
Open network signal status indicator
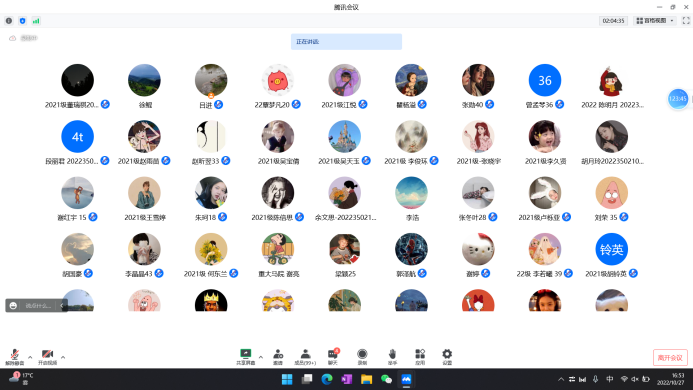[36, 21]
